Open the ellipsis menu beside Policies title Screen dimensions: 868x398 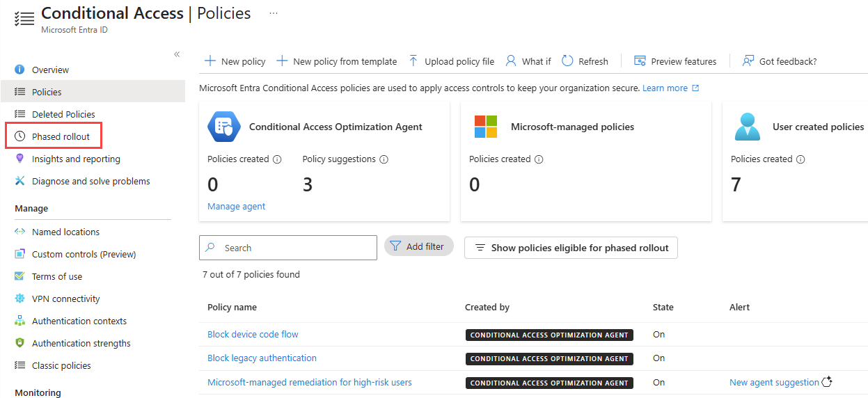(274, 13)
